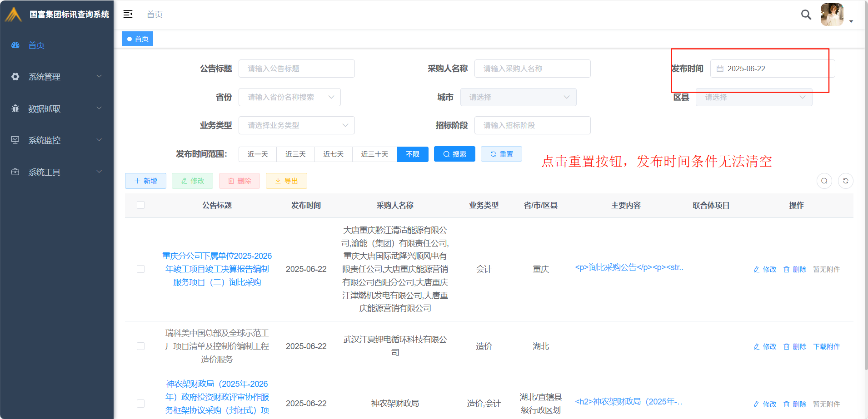Viewport: 868px width, 419px height.
Task: Open the 业务类型 dropdown
Action: tap(296, 125)
